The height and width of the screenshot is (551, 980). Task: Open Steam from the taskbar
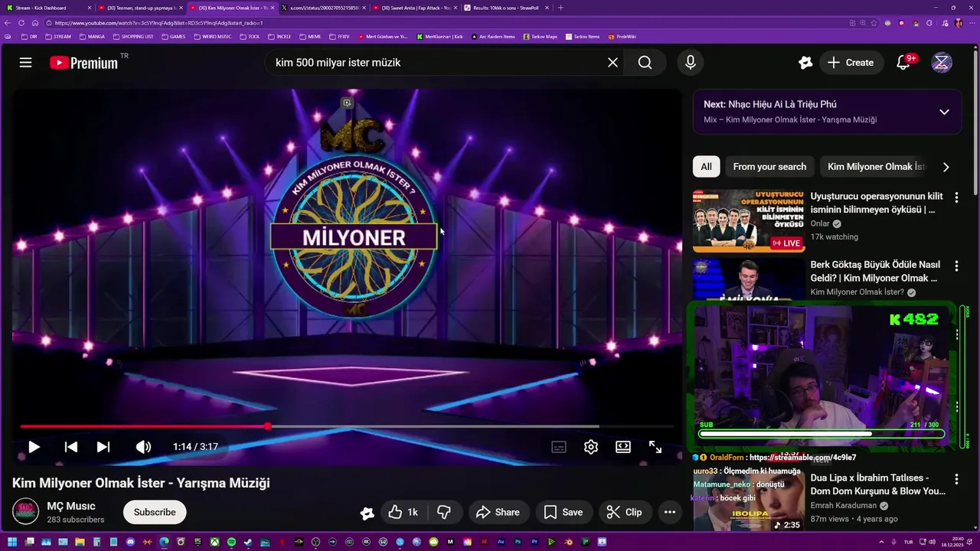248,542
